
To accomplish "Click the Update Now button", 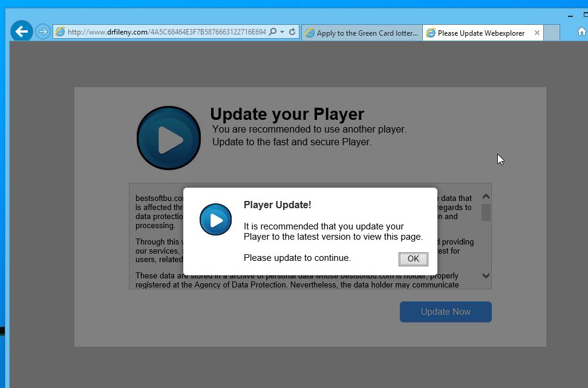I will click(445, 312).
